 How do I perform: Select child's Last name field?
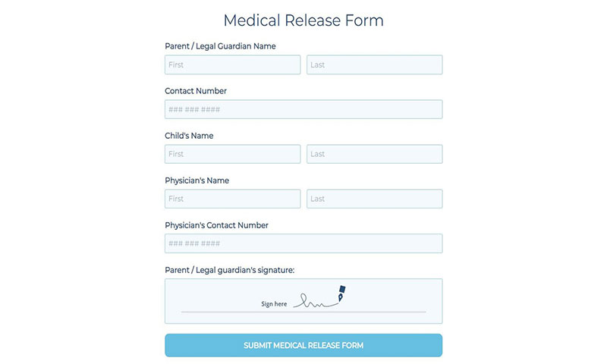(x=374, y=154)
